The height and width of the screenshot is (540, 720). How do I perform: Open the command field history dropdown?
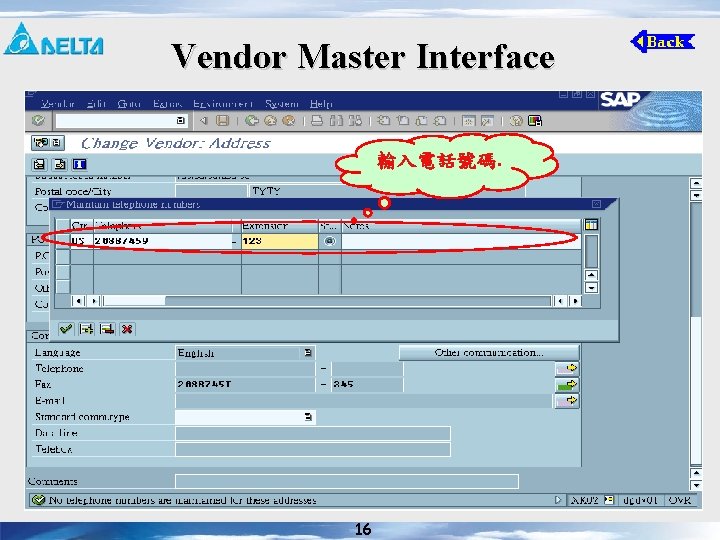180,121
